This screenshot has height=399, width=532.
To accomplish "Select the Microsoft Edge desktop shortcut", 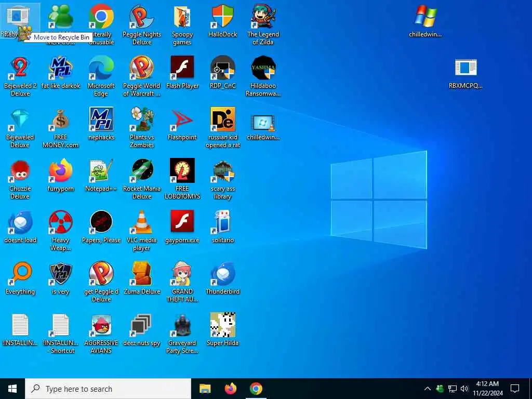I will click(x=101, y=68).
